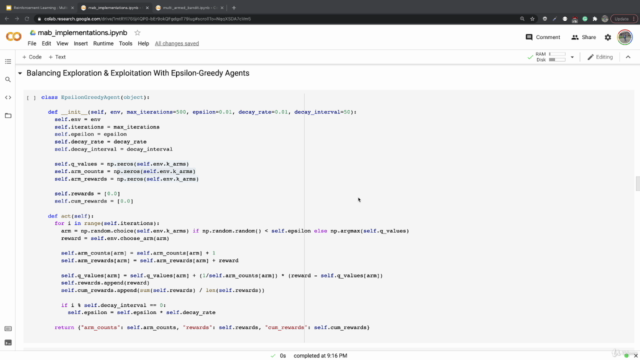The image size is (640, 360).
Task: Click the 'class EpsilonGreedyAgent(object):' line
Action: [96, 97]
